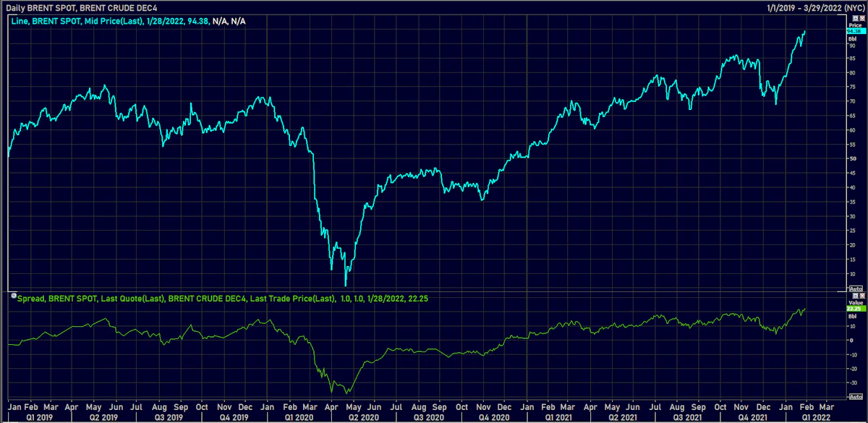Viewport: 868px width, 423px height.
Task: Click the 0 tick on the spread axis
Action: coord(852,340)
